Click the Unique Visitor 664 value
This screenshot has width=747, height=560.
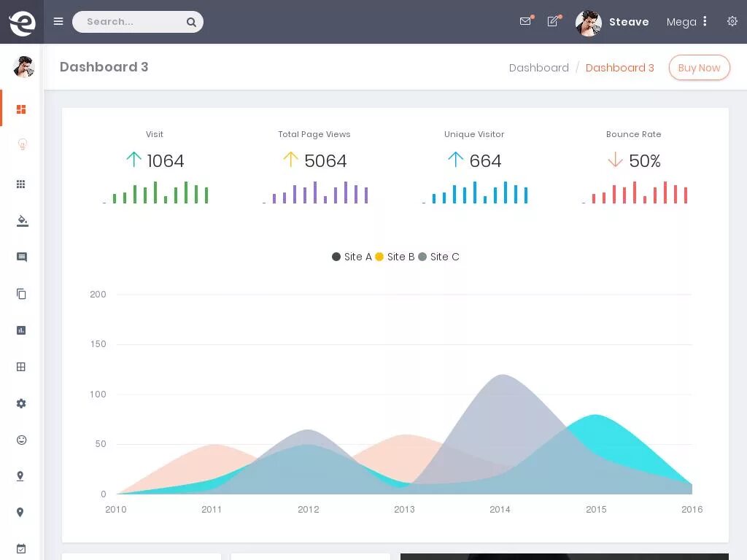click(485, 161)
